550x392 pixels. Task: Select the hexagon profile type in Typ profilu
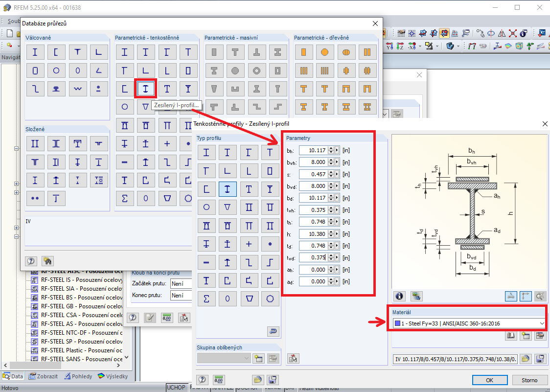(270, 299)
